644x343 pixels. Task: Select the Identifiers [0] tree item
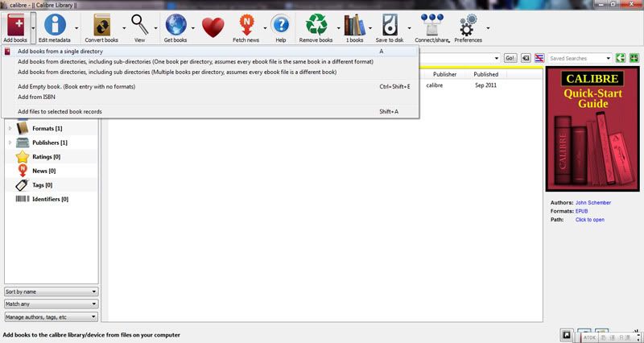[51, 199]
